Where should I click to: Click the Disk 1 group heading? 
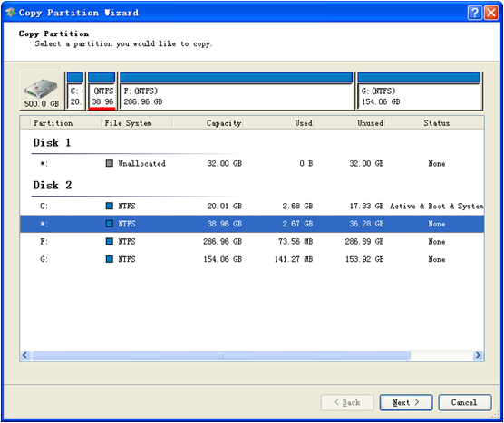coord(52,142)
